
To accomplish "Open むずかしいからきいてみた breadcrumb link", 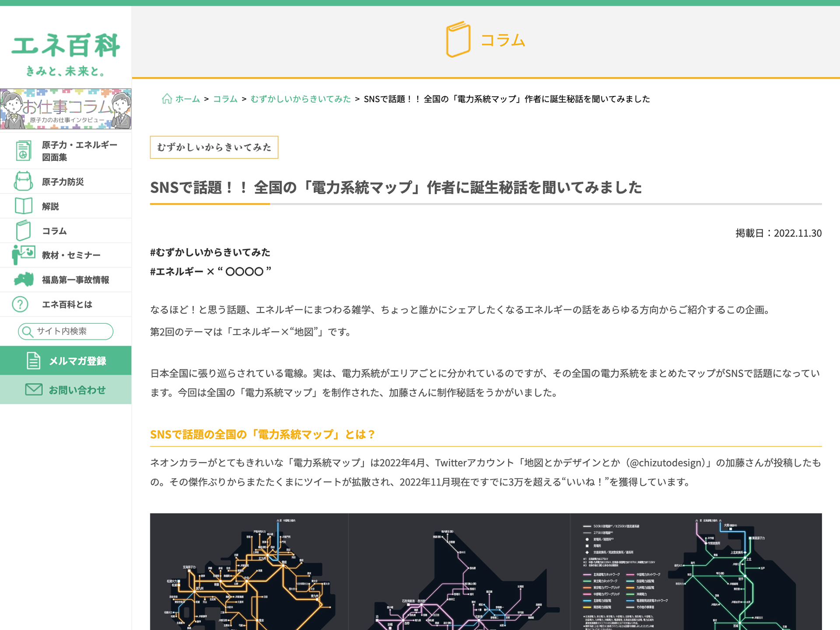I will pos(301,99).
